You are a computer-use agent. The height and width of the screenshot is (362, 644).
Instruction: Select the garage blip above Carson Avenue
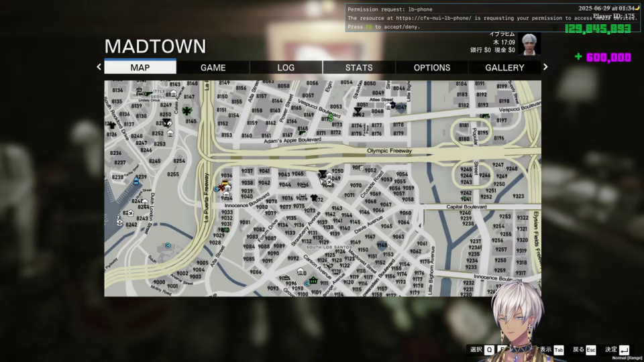click(x=301, y=271)
